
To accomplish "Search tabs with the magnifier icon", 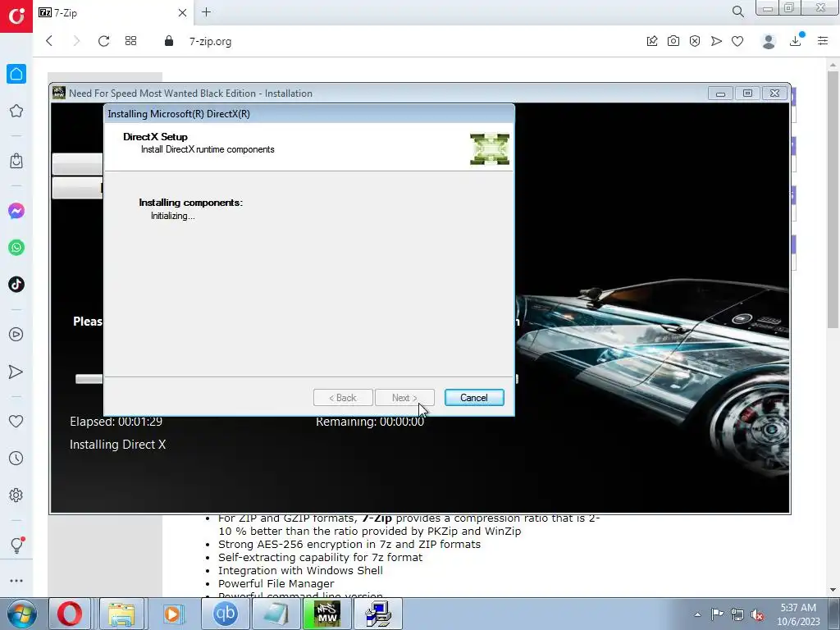I will [x=738, y=11].
